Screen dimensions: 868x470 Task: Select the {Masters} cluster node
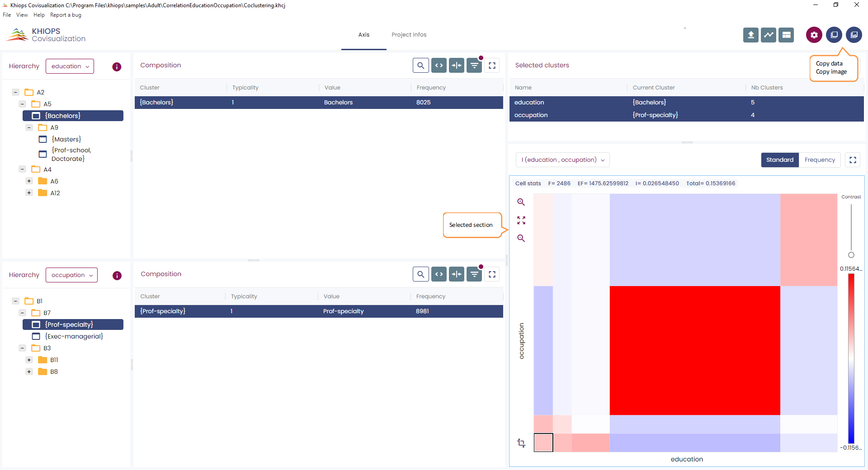point(66,139)
